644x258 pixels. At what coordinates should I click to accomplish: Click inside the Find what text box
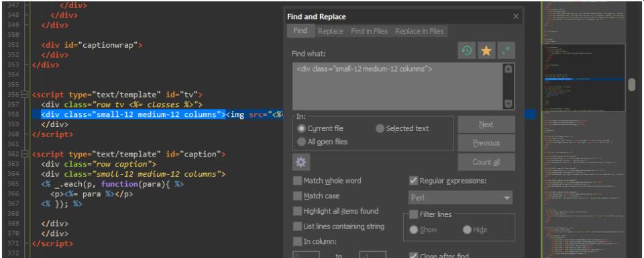point(398,87)
